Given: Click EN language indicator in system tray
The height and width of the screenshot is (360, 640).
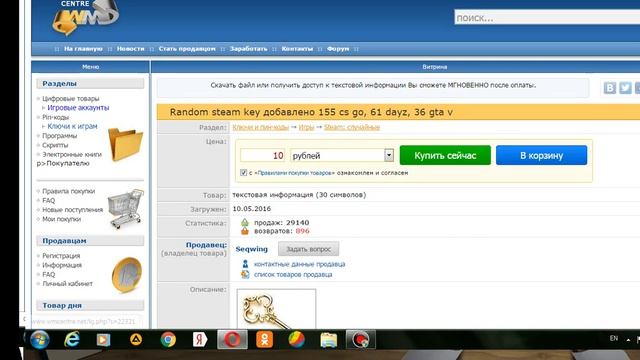Looking at the screenshot, I should point(613,338).
